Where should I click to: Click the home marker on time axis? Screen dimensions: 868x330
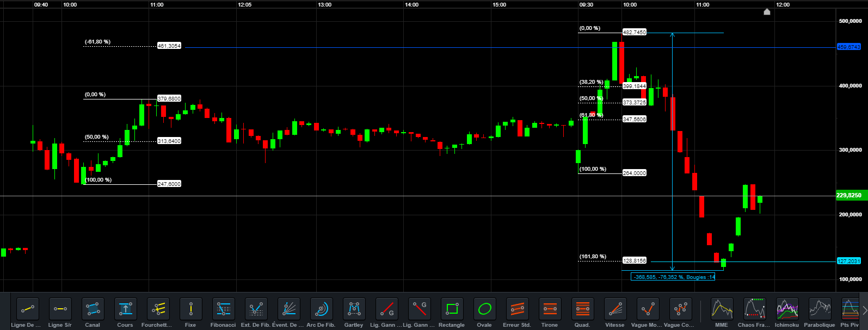coord(767,12)
